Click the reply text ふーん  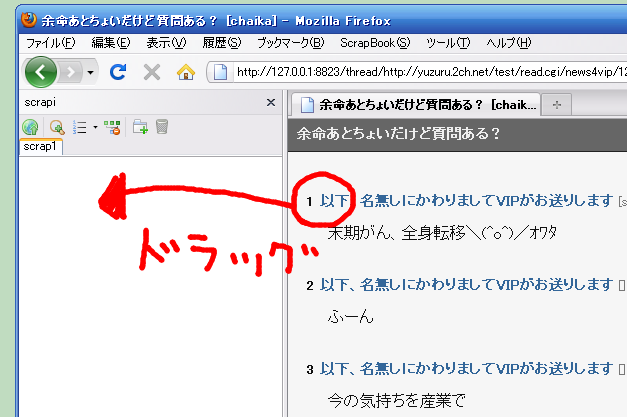click(350, 317)
